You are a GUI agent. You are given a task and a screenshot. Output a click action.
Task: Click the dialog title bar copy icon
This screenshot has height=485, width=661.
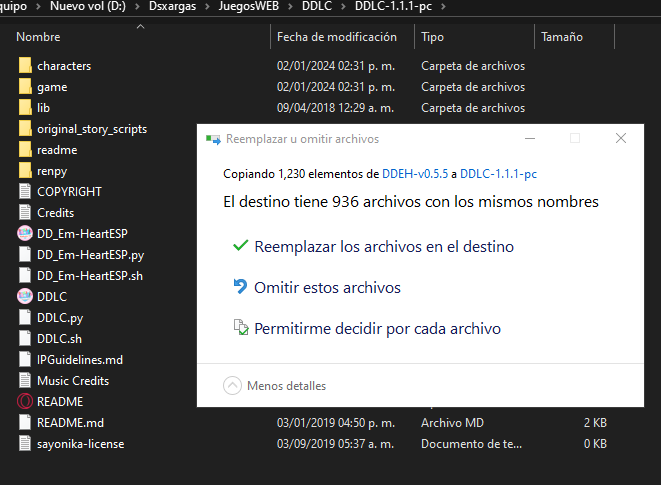pyautogui.click(x=213, y=139)
